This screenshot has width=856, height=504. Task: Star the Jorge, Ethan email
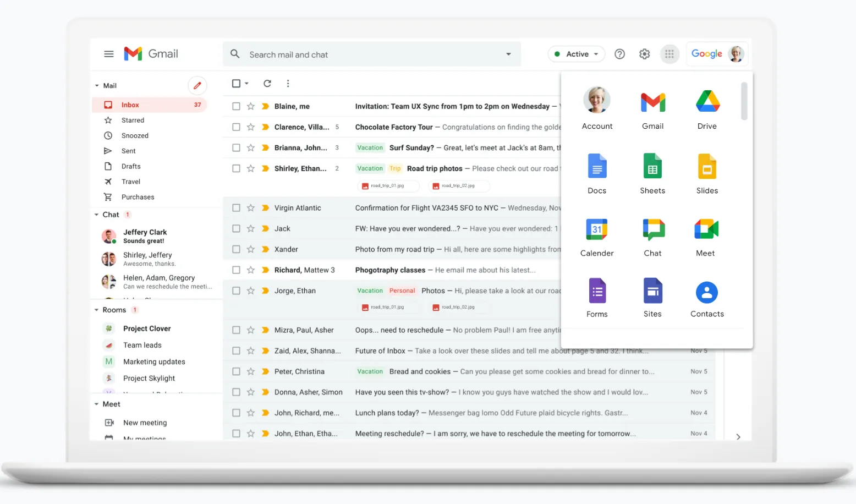[251, 291]
